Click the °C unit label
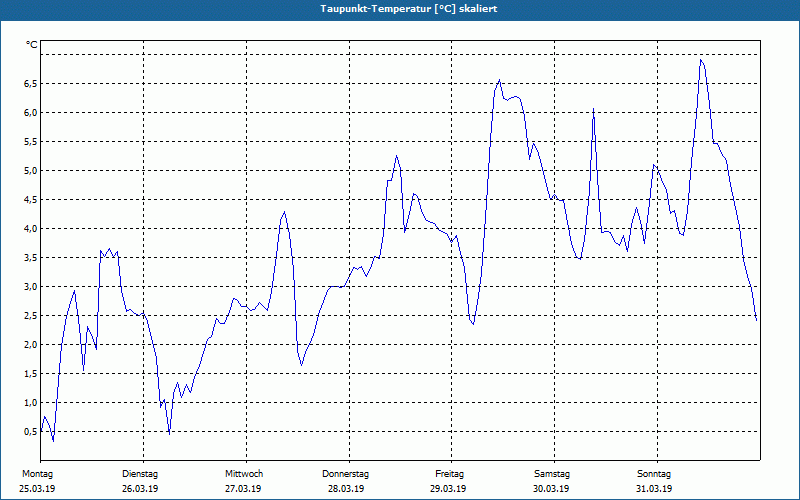This screenshot has width=800, height=500. tap(31, 45)
